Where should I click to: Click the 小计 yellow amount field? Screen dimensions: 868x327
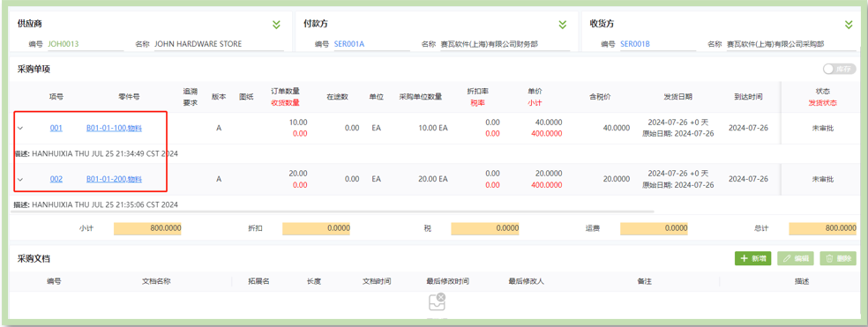(148, 228)
